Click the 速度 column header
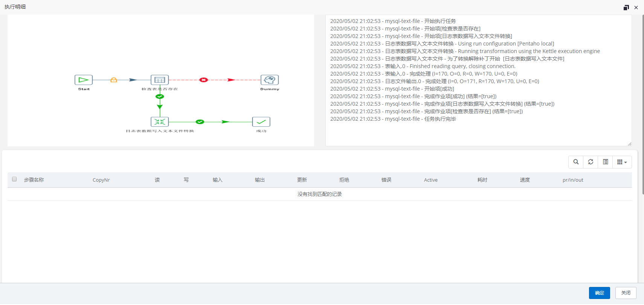 (525, 180)
